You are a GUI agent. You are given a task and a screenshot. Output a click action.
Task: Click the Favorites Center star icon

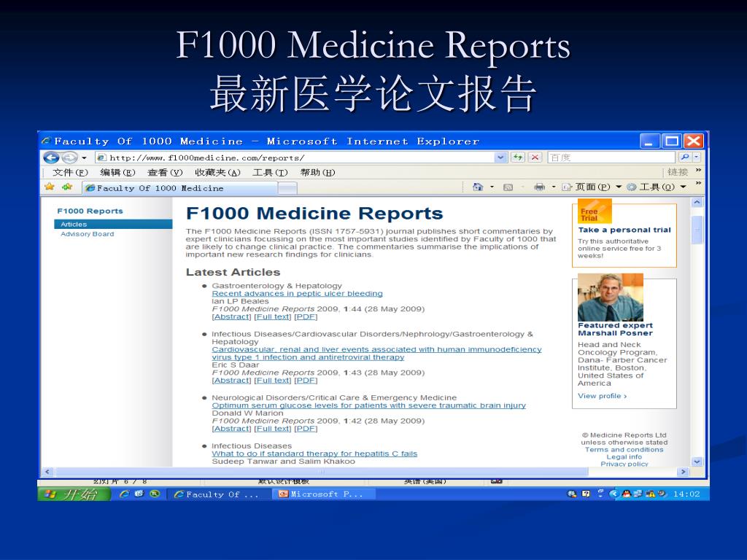point(50,187)
